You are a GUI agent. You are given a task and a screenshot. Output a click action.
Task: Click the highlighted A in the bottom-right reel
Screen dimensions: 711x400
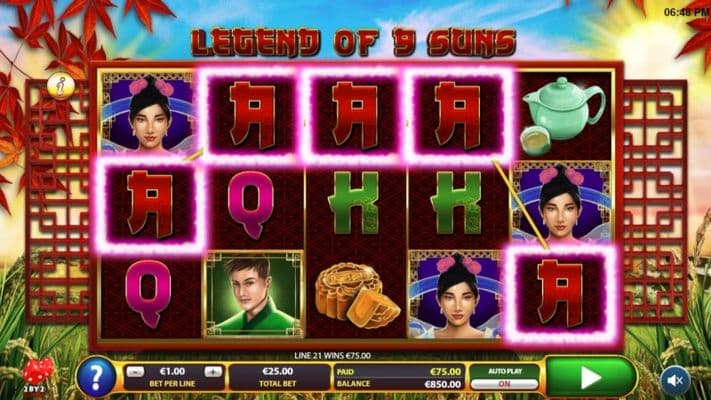coord(561,293)
